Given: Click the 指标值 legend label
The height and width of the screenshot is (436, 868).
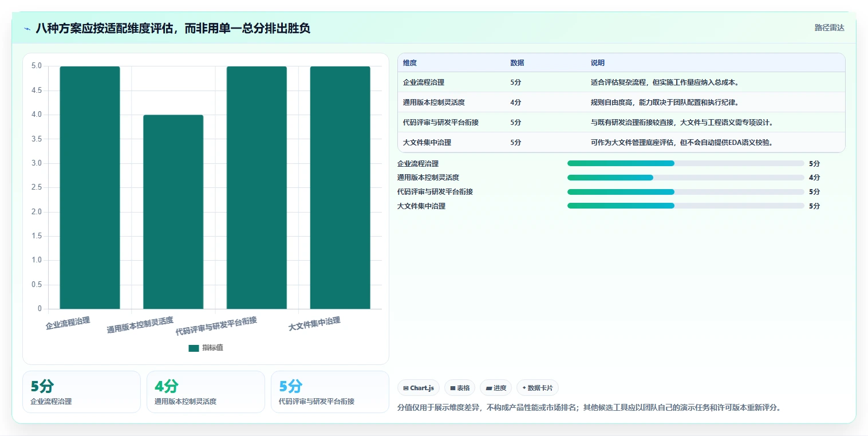Looking at the screenshot, I should pos(212,348).
